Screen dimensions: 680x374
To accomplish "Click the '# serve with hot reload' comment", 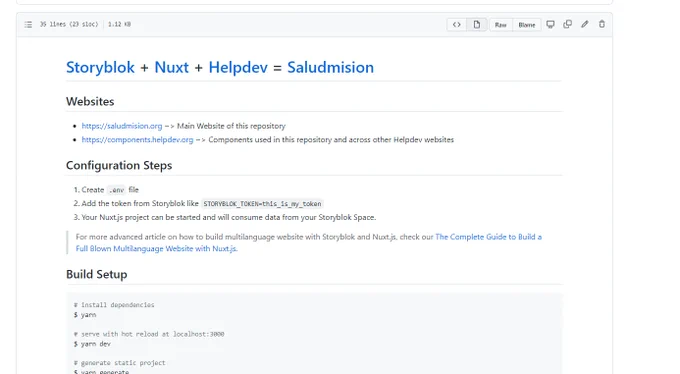I will [x=149, y=334].
